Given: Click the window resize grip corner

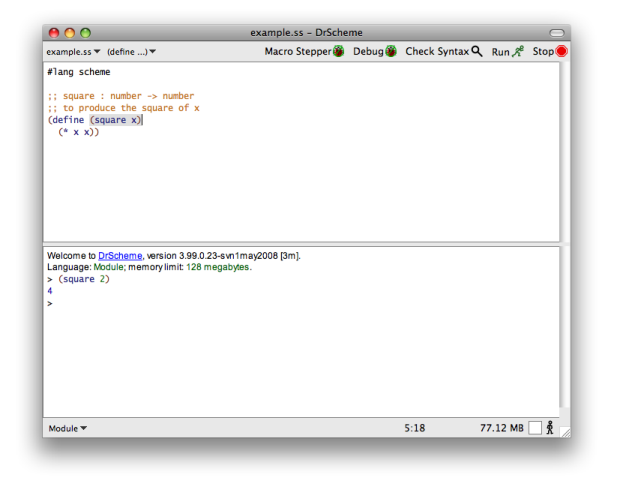Looking at the screenshot, I should (564, 432).
